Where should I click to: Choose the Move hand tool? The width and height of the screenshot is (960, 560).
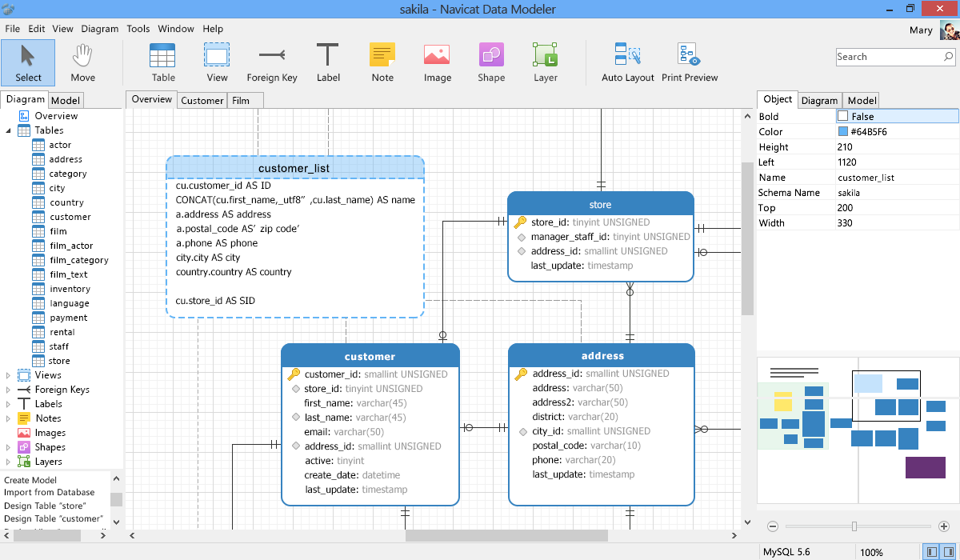[x=82, y=62]
